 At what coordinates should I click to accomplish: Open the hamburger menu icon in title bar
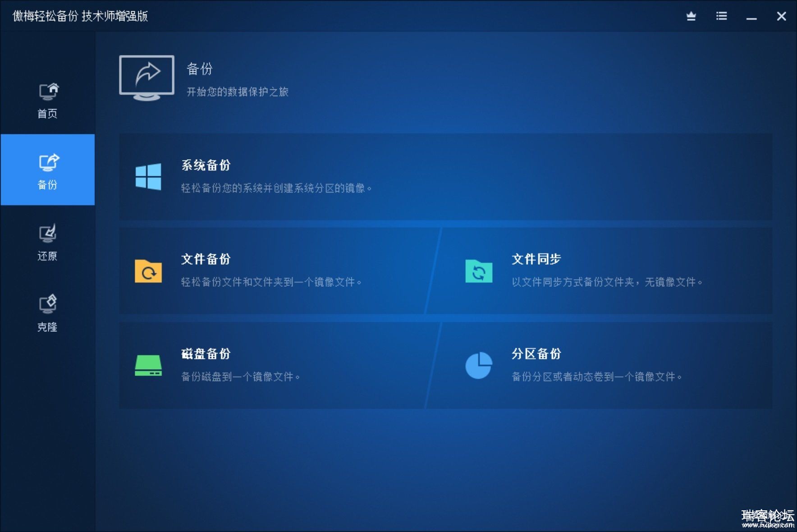click(x=721, y=16)
